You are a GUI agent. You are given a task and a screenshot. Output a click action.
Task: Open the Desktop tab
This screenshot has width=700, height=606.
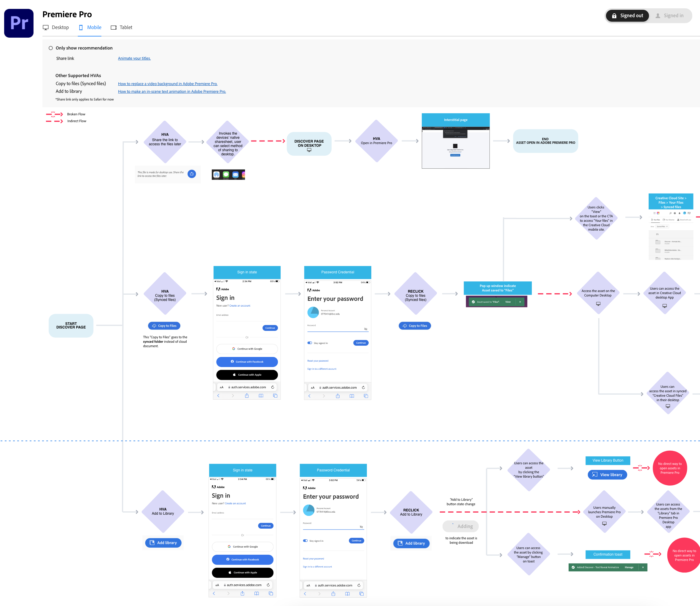(56, 27)
